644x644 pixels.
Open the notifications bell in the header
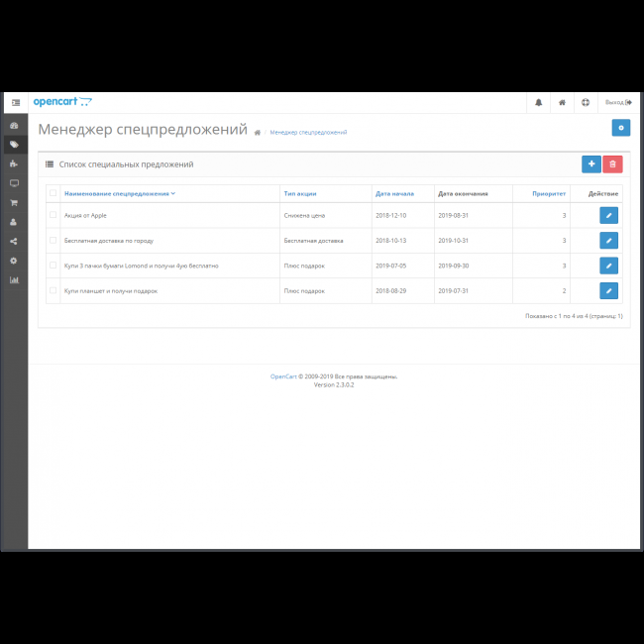pos(539,102)
